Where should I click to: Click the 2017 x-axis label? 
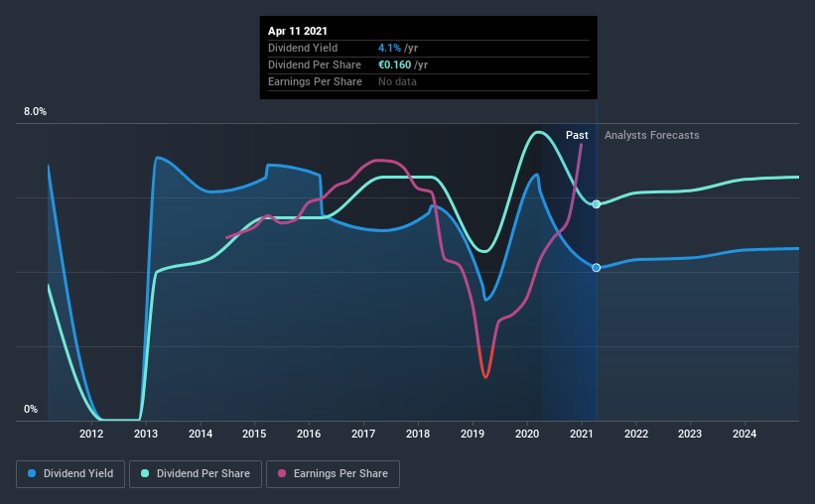[363, 434]
